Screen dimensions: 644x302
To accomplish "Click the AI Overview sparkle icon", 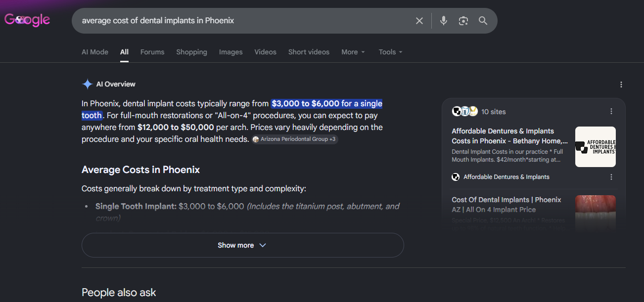I will click(87, 84).
